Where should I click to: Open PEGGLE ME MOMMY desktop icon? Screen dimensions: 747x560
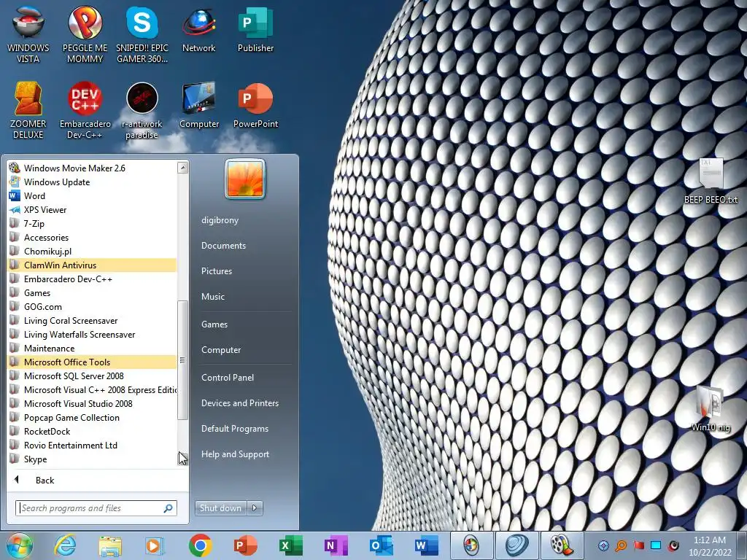coord(85,35)
